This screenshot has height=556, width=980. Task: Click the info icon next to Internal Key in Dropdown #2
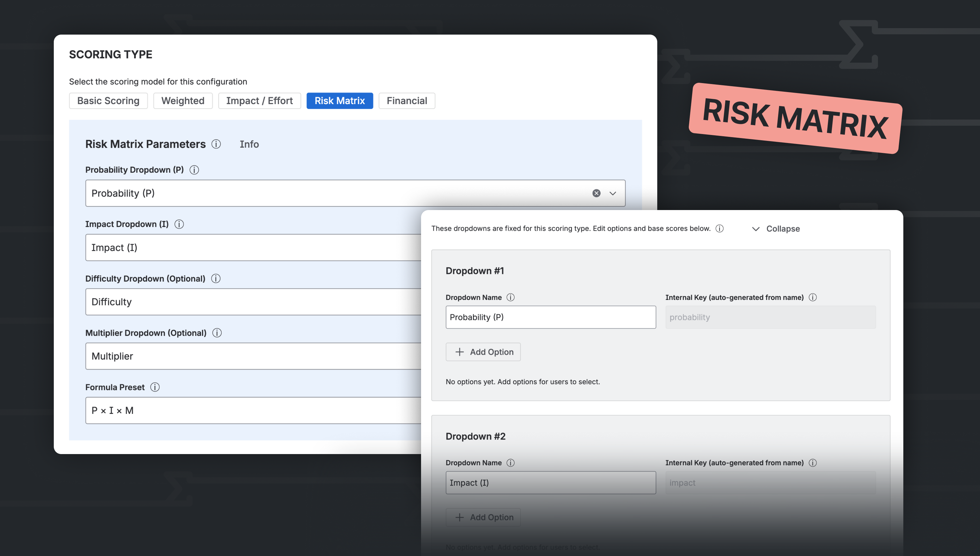(x=813, y=462)
